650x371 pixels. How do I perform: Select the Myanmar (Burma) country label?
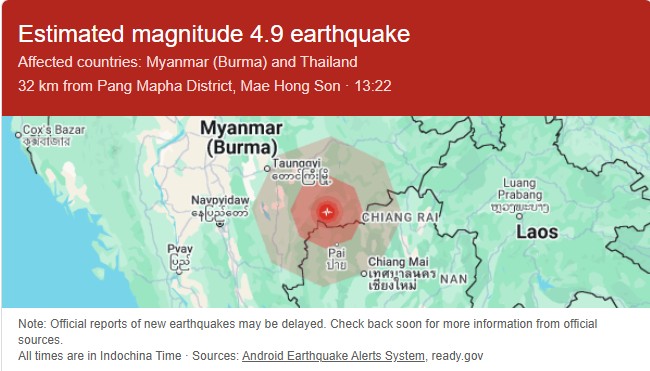click(x=242, y=138)
